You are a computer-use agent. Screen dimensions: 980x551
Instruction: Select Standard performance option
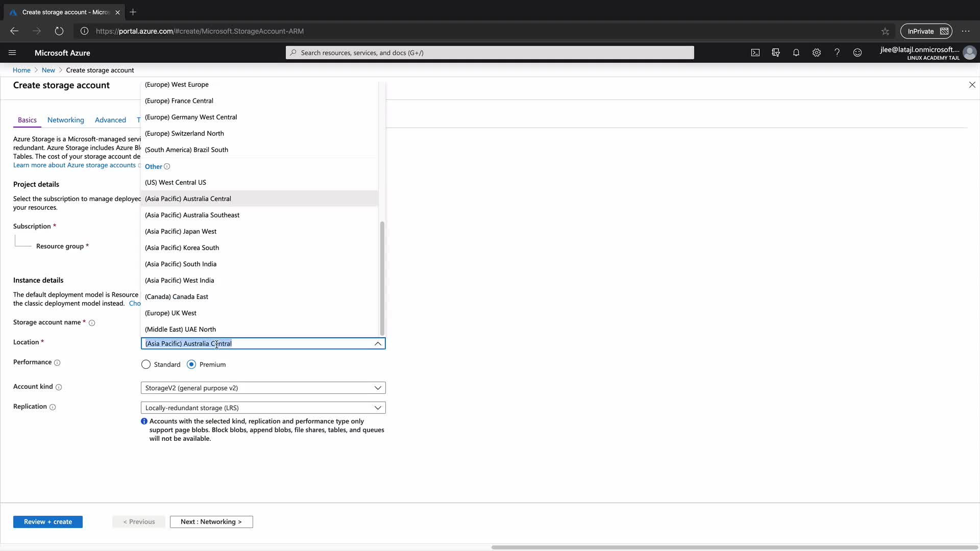(x=146, y=364)
